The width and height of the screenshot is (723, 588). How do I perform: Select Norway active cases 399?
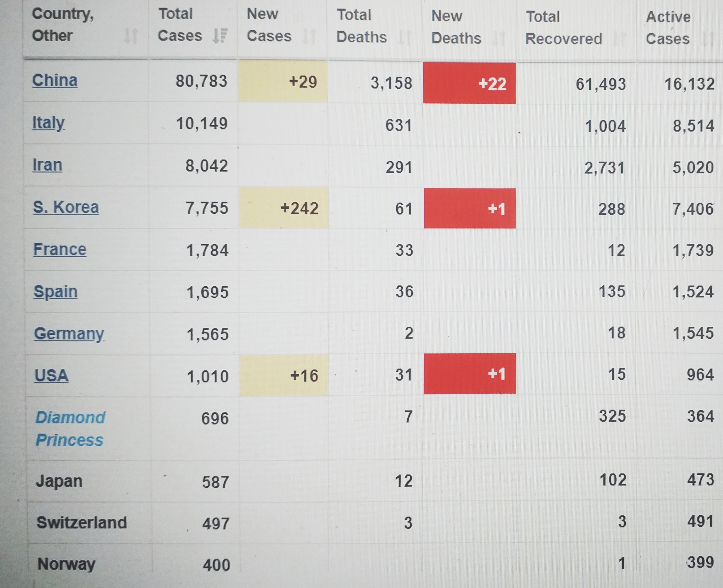point(701,563)
